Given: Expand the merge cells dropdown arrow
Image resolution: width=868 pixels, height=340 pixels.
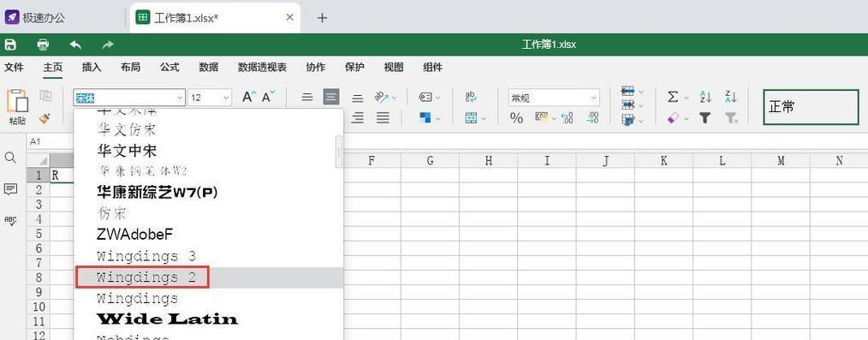Looking at the screenshot, I should (x=484, y=118).
